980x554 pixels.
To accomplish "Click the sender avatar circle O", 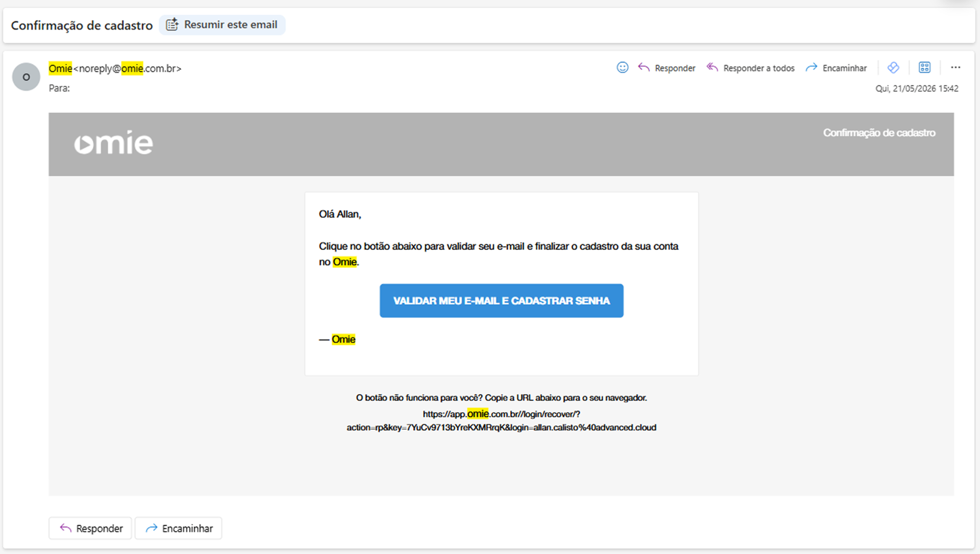I will point(26,77).
